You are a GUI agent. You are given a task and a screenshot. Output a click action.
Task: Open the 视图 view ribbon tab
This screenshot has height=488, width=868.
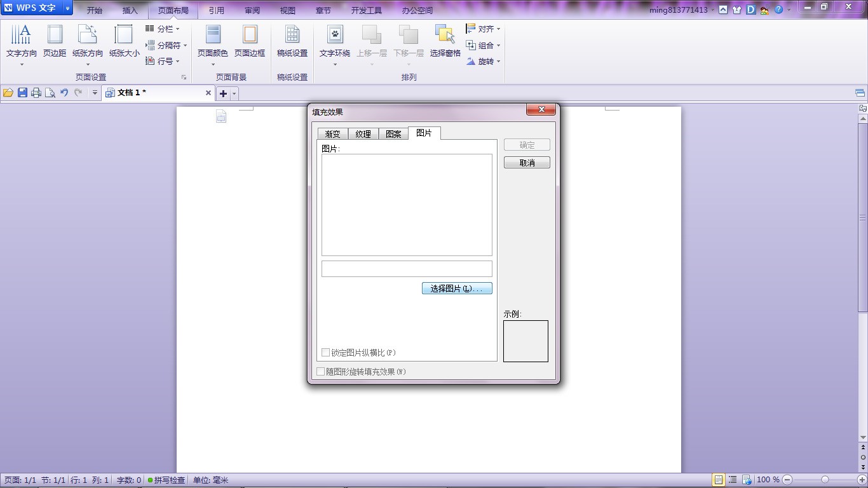click(x=288, y=10)
